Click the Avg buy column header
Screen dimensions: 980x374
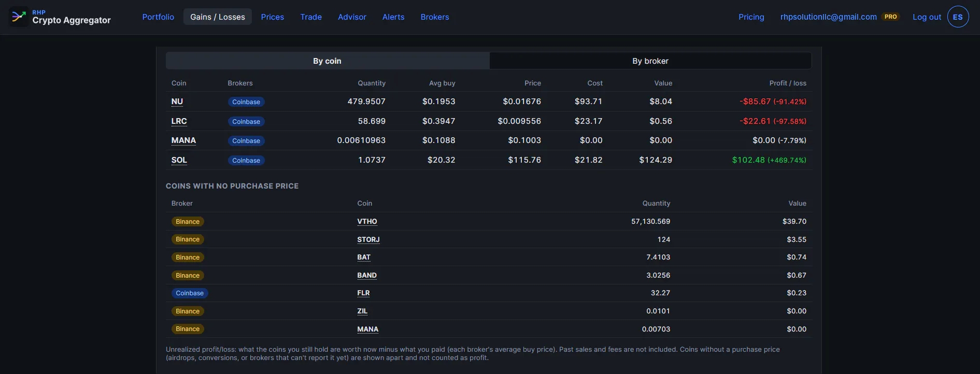pos(442,83)
